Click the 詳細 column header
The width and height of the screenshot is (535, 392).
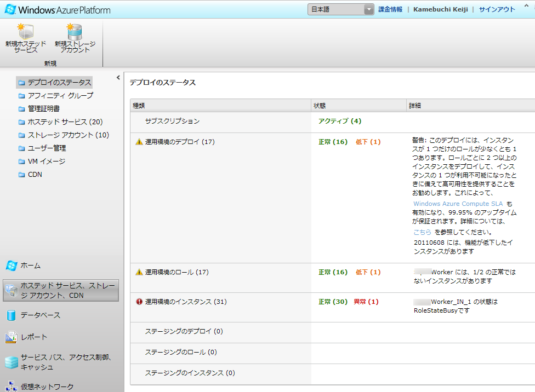point(471,106)
